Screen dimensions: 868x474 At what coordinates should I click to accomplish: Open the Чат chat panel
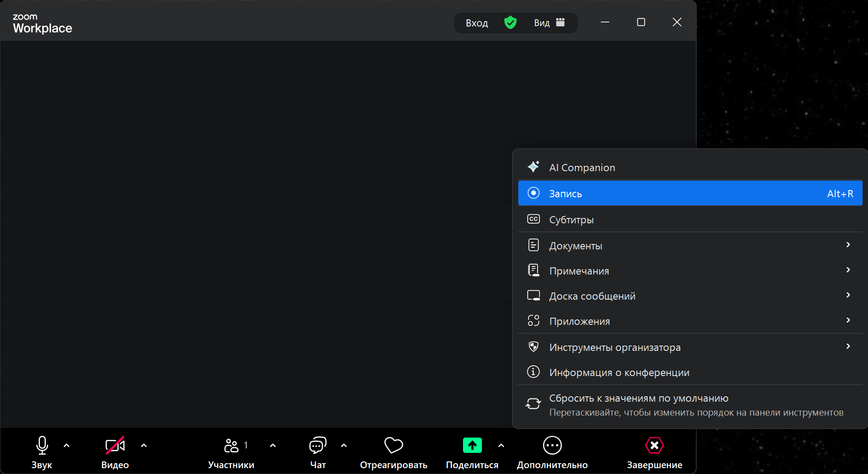[317, 446]
